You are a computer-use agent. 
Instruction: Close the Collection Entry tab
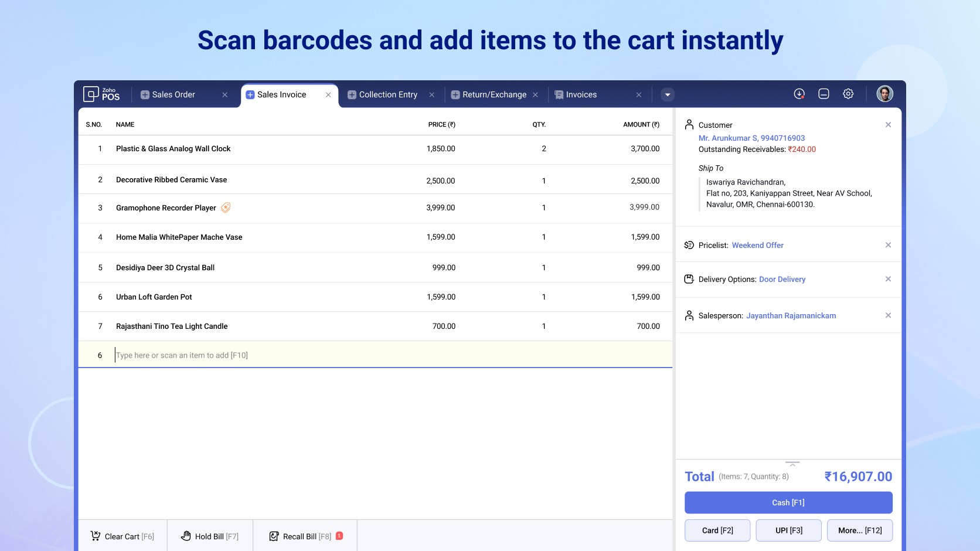click(x=432, y=95)
